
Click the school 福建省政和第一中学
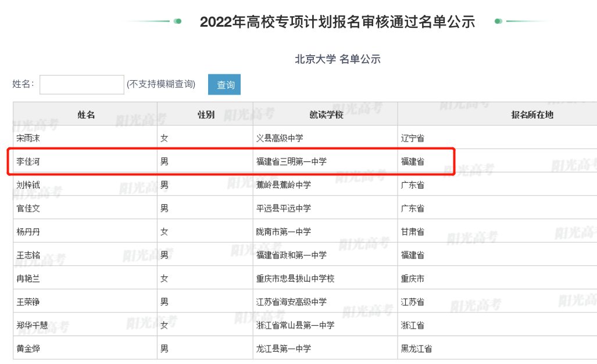(291, 255)
